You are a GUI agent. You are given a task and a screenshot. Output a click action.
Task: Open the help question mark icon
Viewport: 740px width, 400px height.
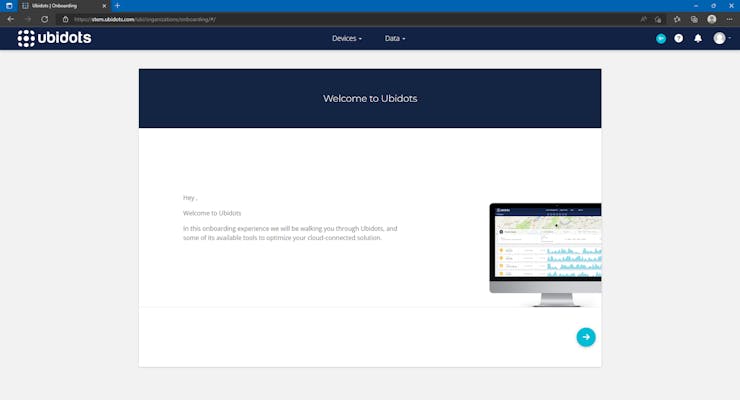tap(679, 39)
